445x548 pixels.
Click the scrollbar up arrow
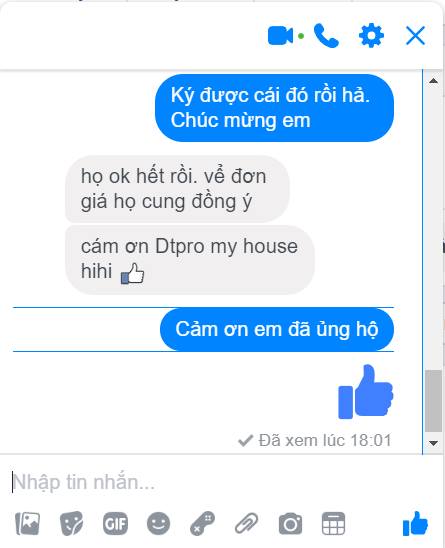point(433,81)
